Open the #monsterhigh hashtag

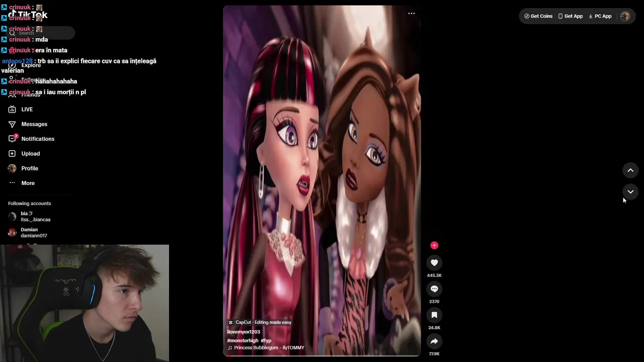coord(243,340)
